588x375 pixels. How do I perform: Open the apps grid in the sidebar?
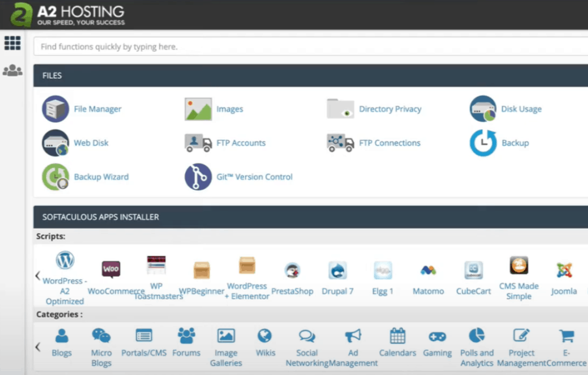pyautogui.click(x=12, y=43)
